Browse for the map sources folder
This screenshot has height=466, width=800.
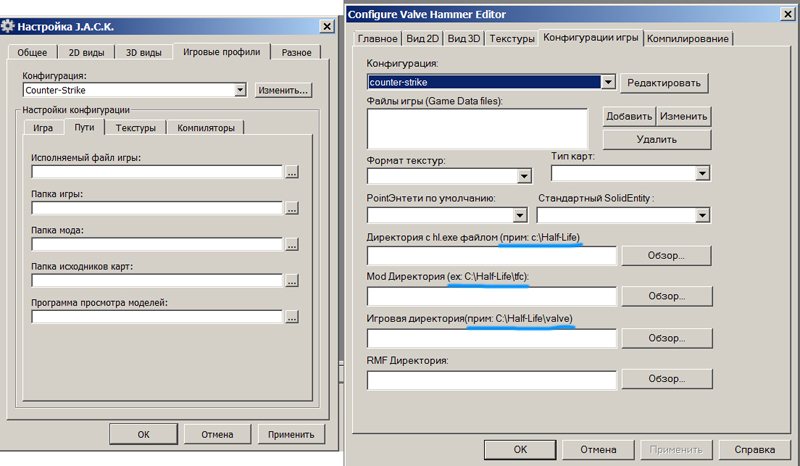point(292,281)
